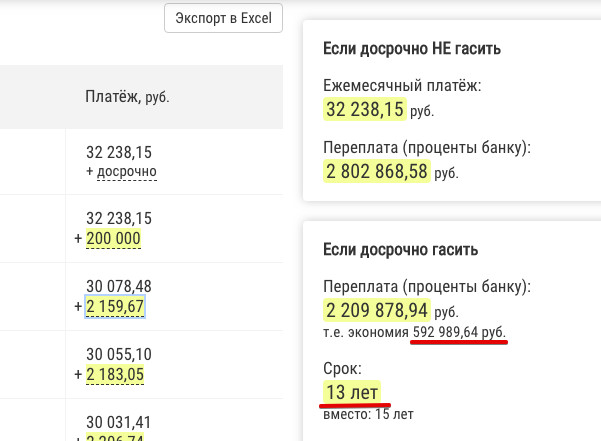Select the 30 078,48 payment amount
This screenshot has height=441, width=601.
click(119, 287)
